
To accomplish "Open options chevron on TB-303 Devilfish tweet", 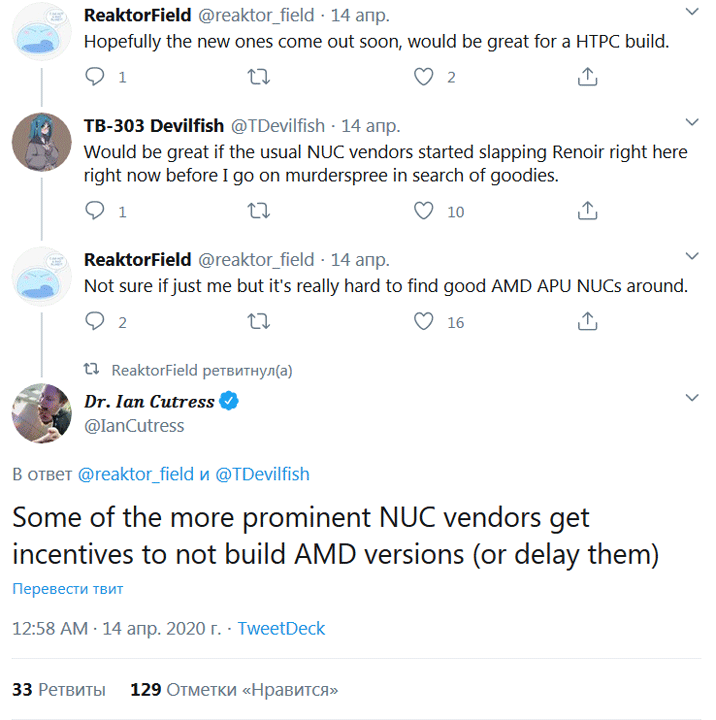I will coord(691,123).
